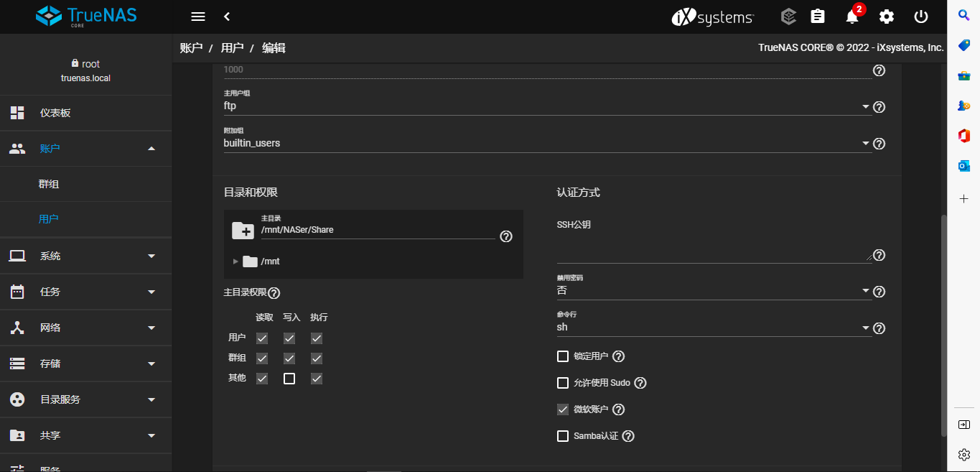This screenshot has height=472, width=980.
Task: Click the back arrow to collapse sidebar
Action: [227, 17]
